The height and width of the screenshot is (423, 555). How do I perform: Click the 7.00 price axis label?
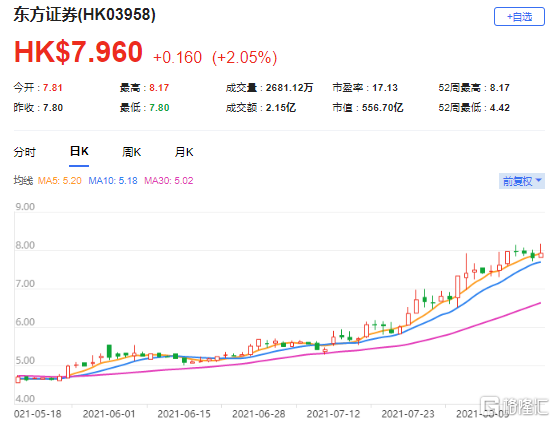coord(25,284)
